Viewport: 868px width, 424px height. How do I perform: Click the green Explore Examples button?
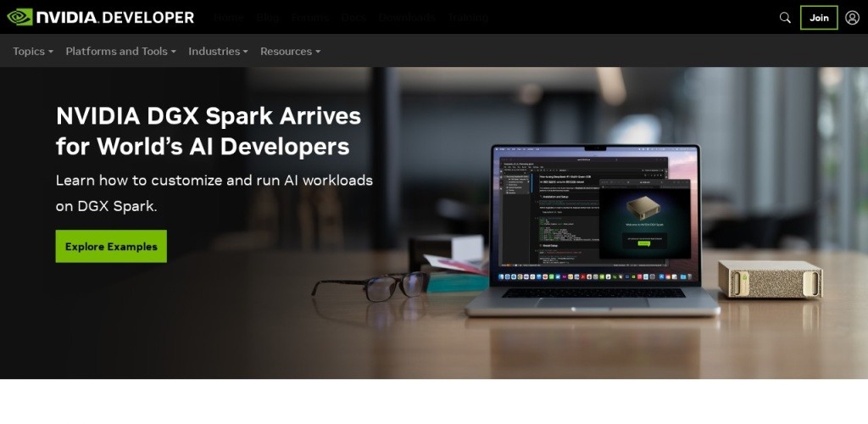click(111, 247)
